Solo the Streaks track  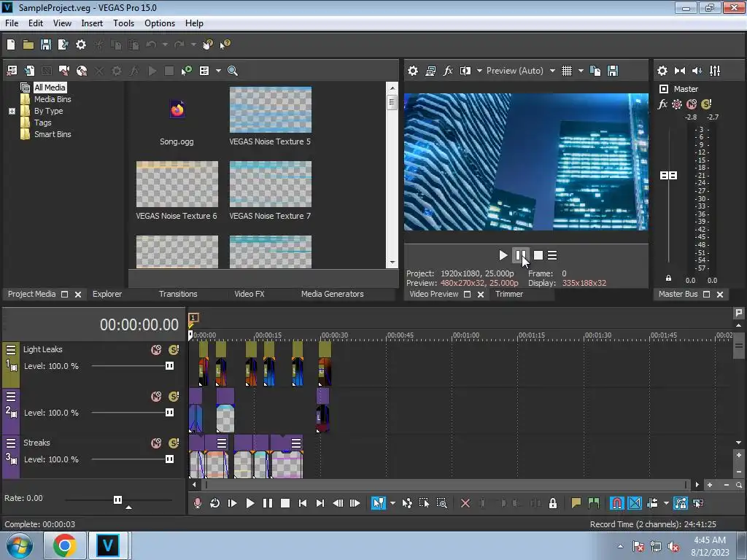(x=174, y=443)
